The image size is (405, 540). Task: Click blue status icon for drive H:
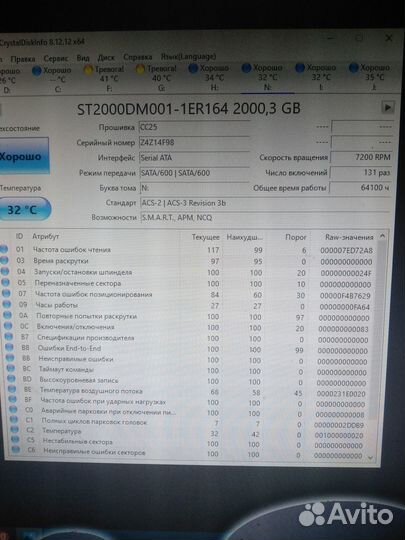click(193, 68)
